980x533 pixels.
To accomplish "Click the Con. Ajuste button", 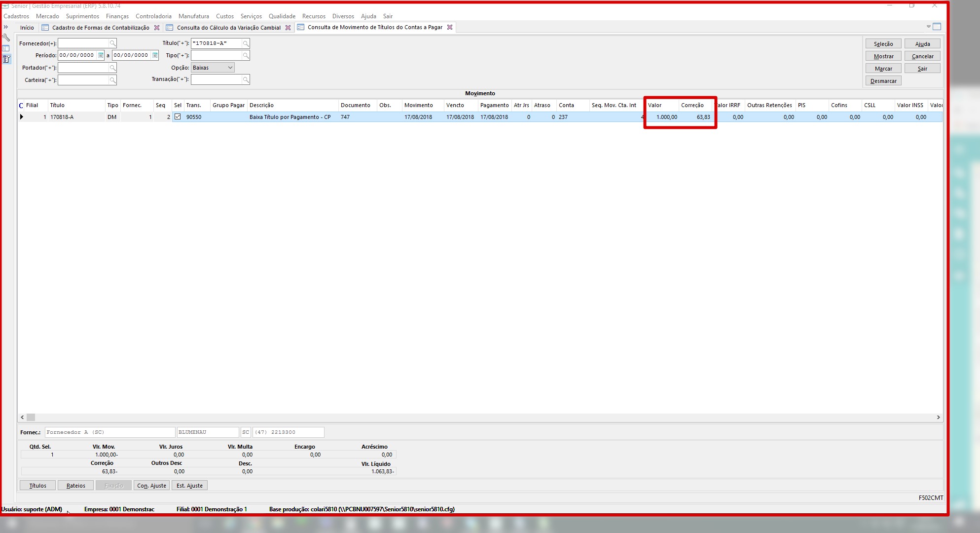I will pos(151,486).
